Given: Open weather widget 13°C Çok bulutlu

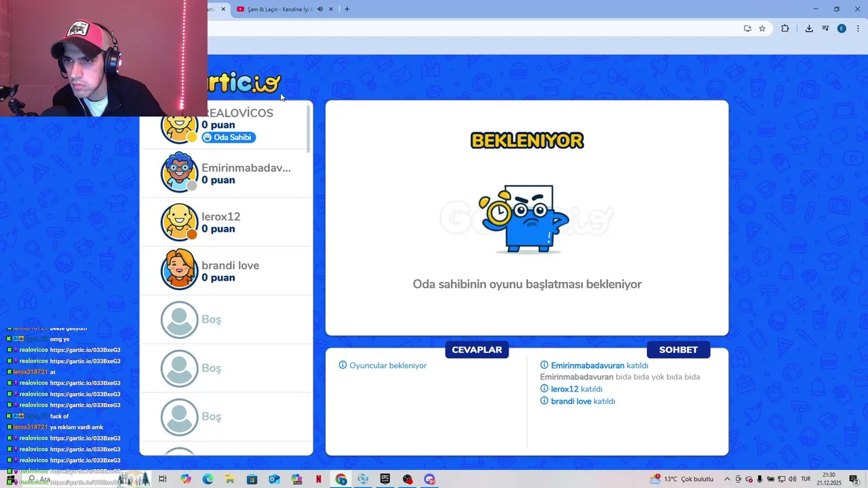Looking at the screenshot, I should point(682,479).
